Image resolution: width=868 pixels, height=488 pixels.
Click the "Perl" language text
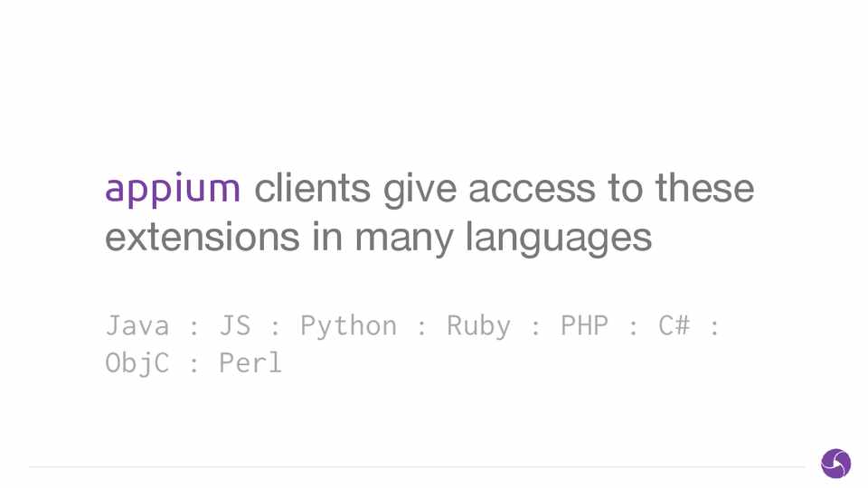pos(250,363)
